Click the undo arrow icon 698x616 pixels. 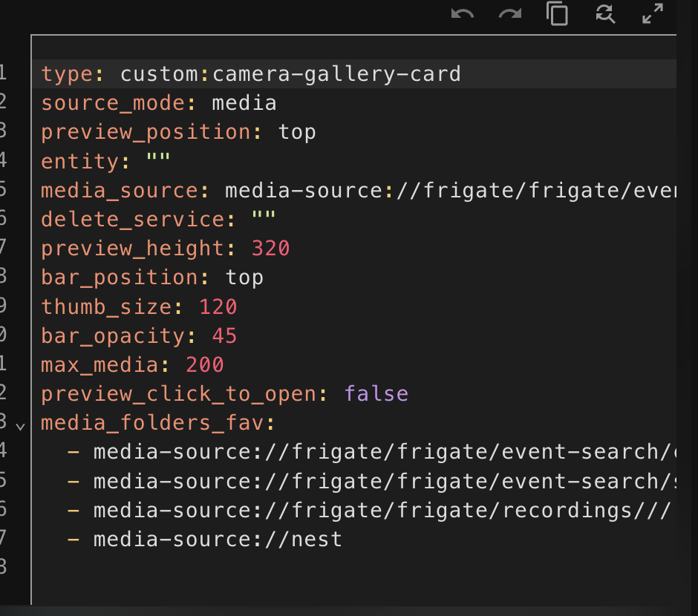click(462, 13)
